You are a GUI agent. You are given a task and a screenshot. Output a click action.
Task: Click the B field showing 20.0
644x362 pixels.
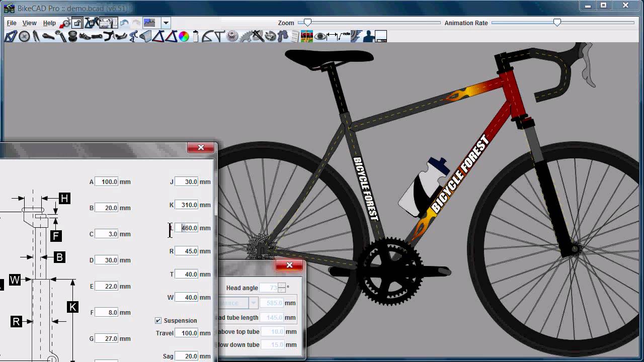pos(107,208)
